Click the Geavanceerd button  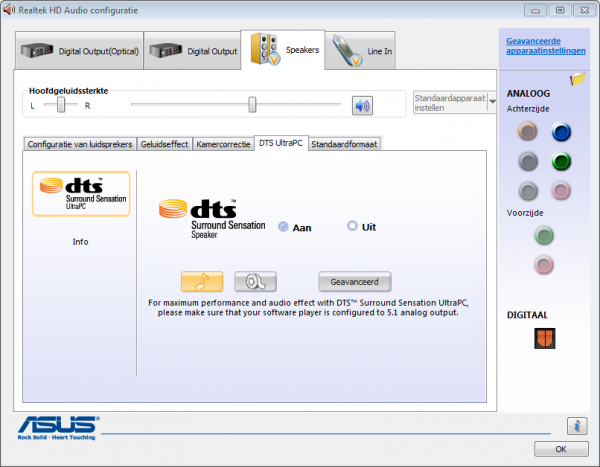click(355, 282)
